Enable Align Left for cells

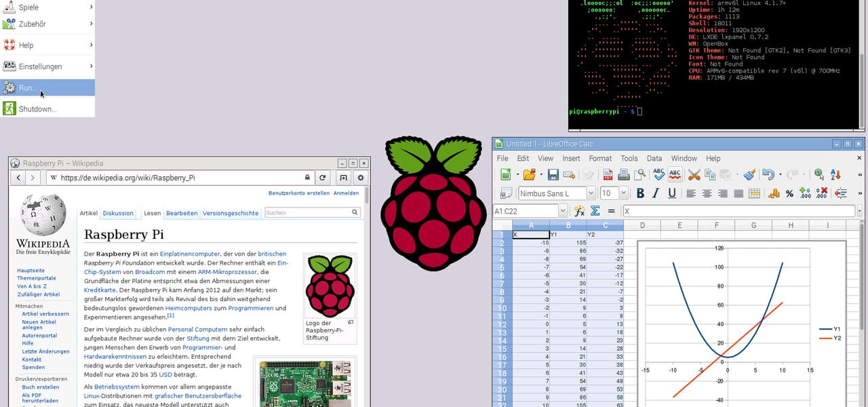tap(691, 193)
